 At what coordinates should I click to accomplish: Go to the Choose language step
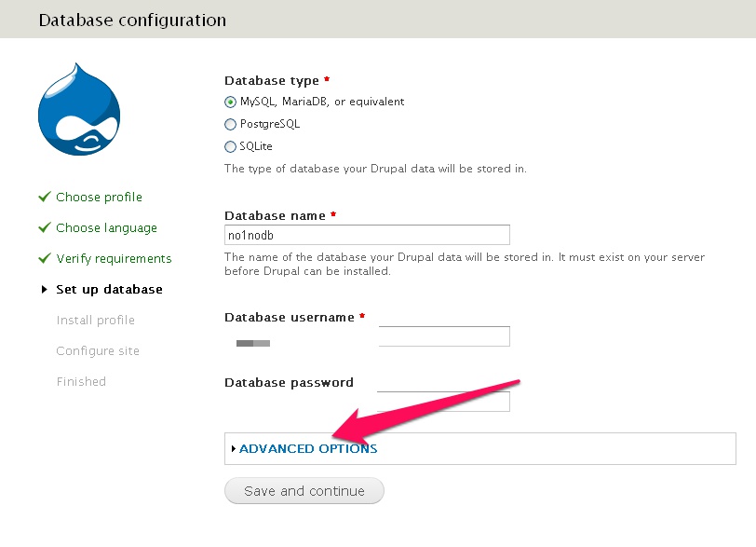[x=106, y=227]
